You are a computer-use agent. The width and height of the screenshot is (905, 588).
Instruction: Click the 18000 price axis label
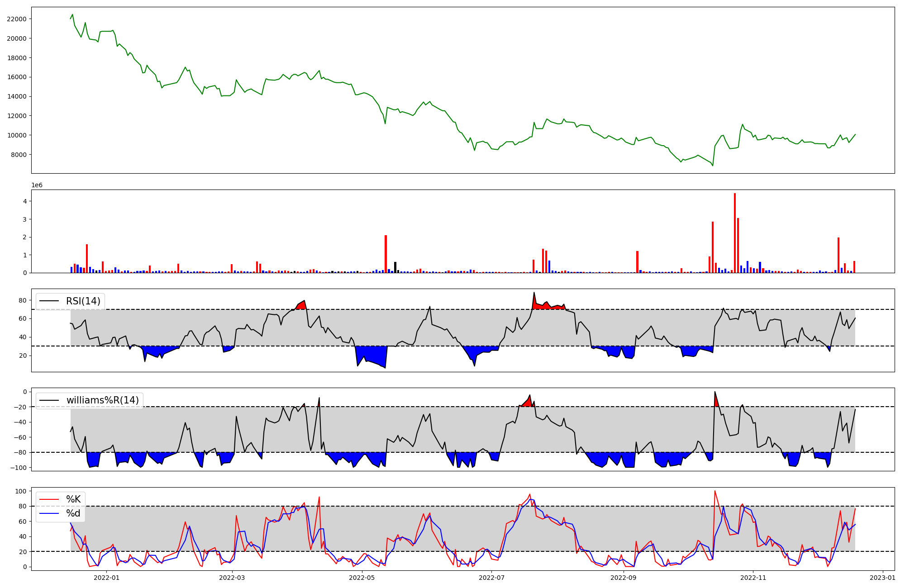(x=17, y=58)
